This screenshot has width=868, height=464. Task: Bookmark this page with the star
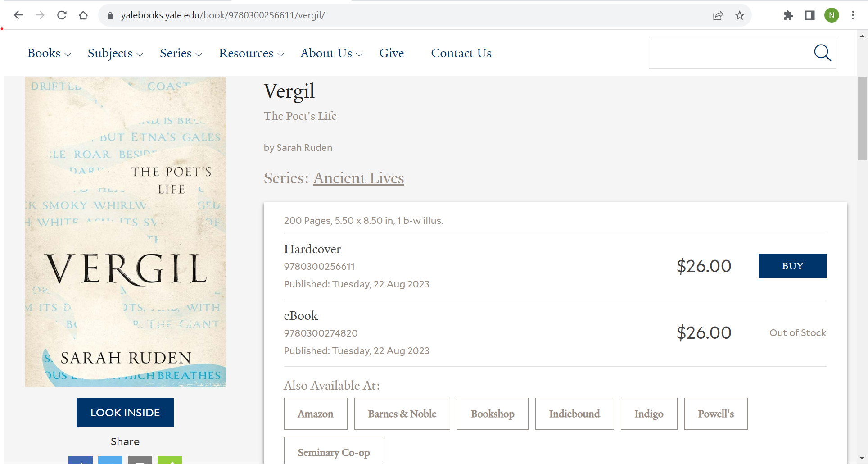point(740,15)
